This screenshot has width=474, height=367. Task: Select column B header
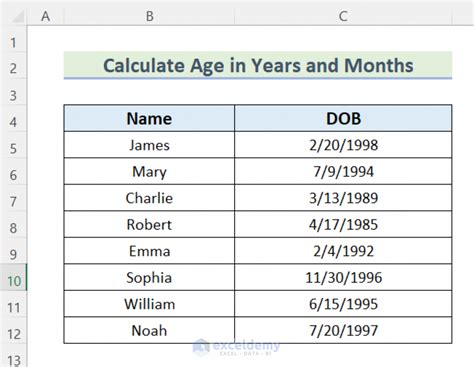point(149,16)
